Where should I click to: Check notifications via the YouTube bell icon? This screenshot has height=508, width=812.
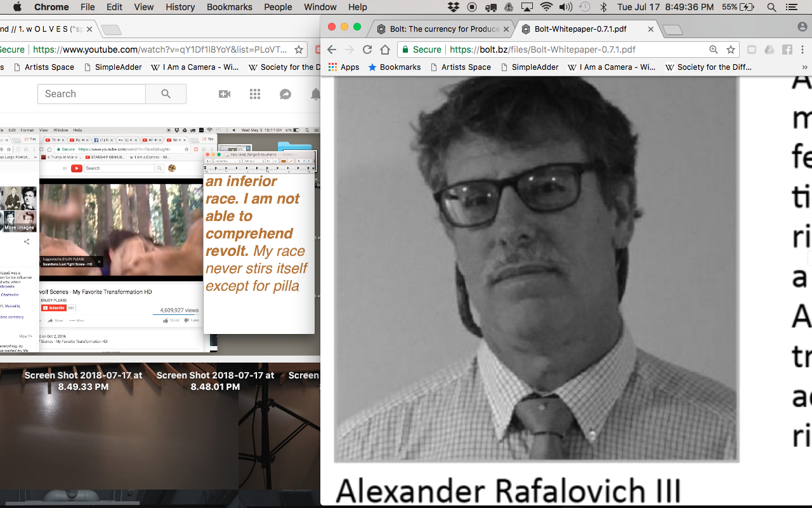(315, 93)
